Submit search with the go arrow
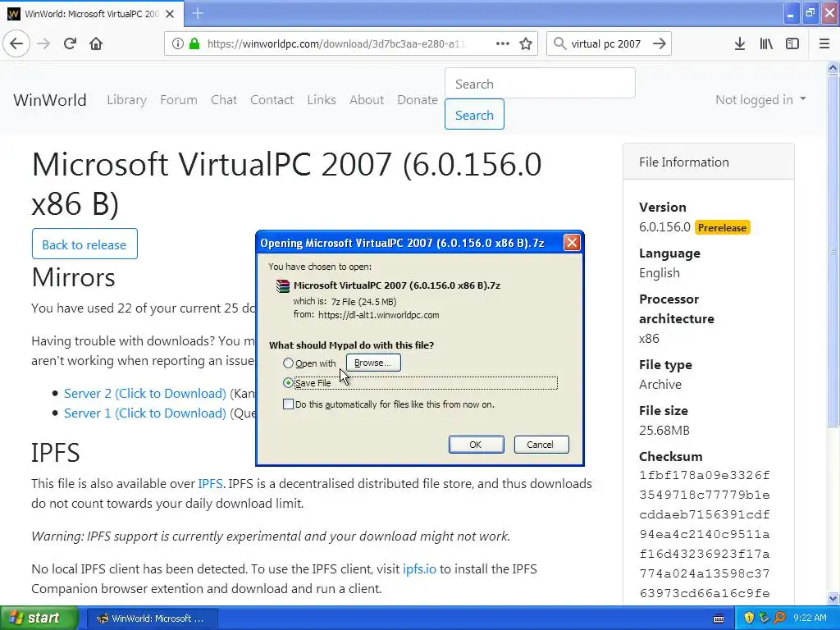The width and height of the screenshot is (840, 630). (x=659, y=43)
